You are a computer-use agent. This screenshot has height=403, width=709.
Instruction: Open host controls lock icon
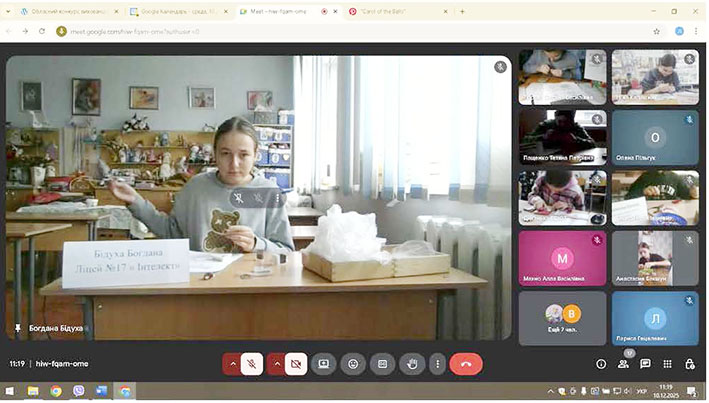[688, 364]
